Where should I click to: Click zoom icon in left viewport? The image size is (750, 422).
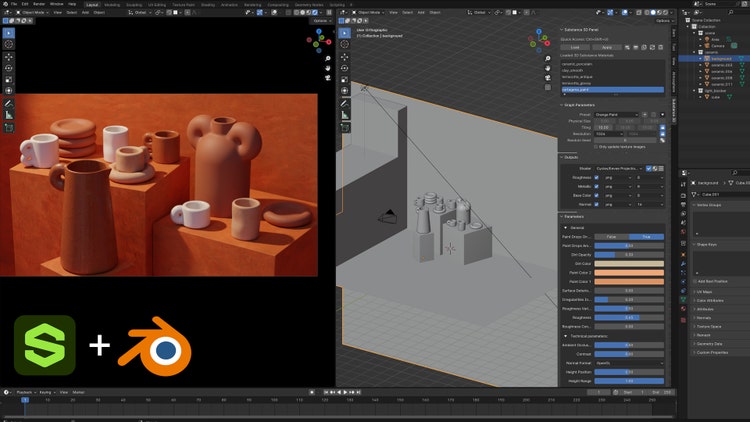click(328, 58)
